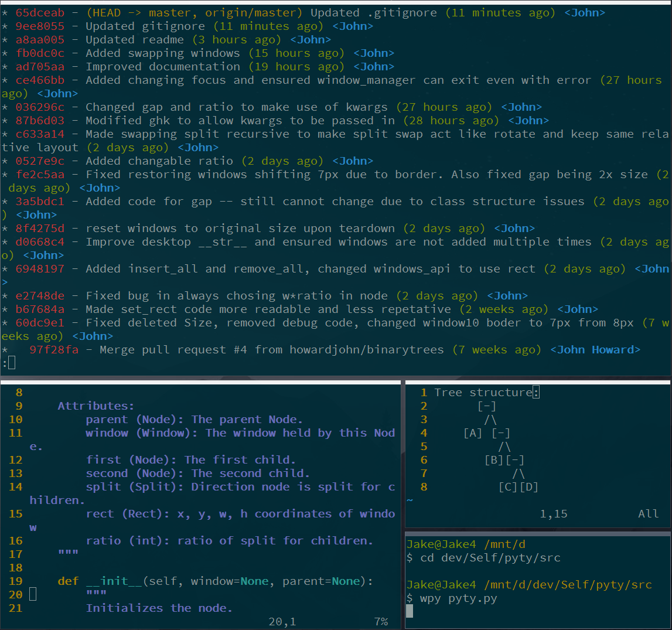Click 'Attributes:' on editor line 9
The image size is (672, 630).
[96, 406]
